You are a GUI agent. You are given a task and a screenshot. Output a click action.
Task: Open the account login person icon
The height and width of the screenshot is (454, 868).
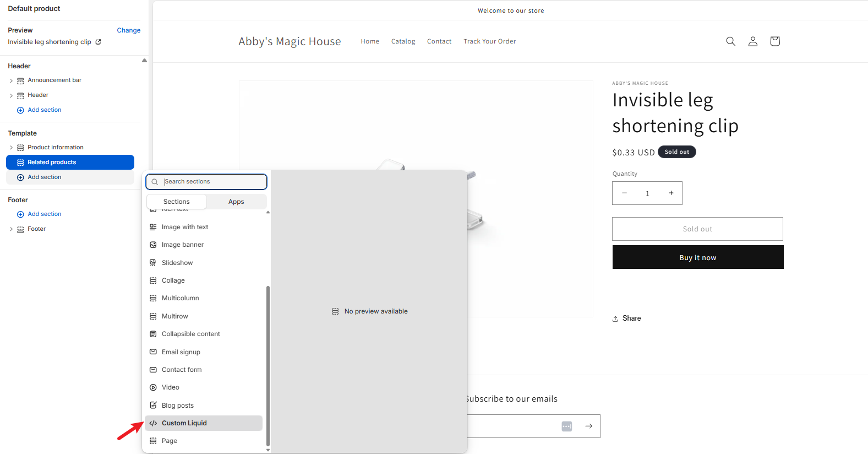coord(752,41)
